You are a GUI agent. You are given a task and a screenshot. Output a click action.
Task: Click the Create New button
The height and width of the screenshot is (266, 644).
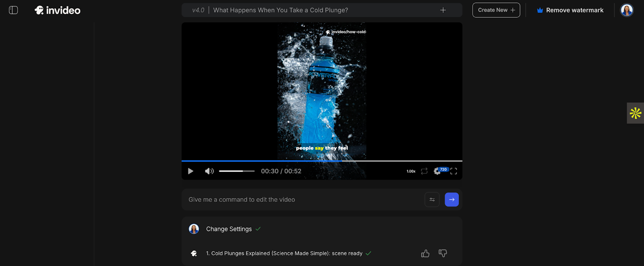(x=496, y=10)
